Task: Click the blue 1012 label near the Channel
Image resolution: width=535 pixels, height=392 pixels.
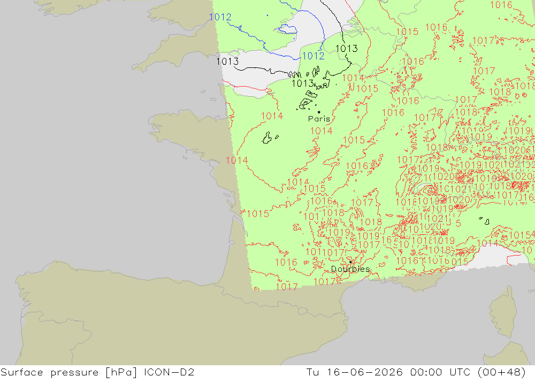Action: (313, 56)
